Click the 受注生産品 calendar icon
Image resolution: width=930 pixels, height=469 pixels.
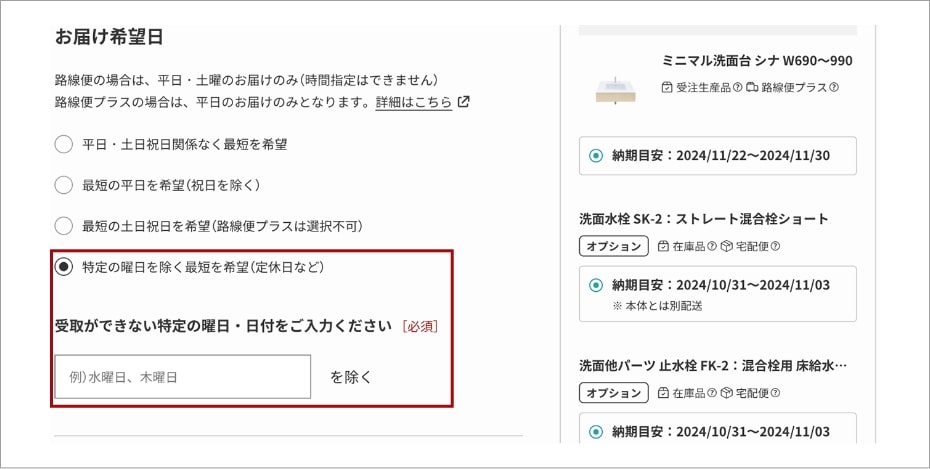(x=667, y=87)
